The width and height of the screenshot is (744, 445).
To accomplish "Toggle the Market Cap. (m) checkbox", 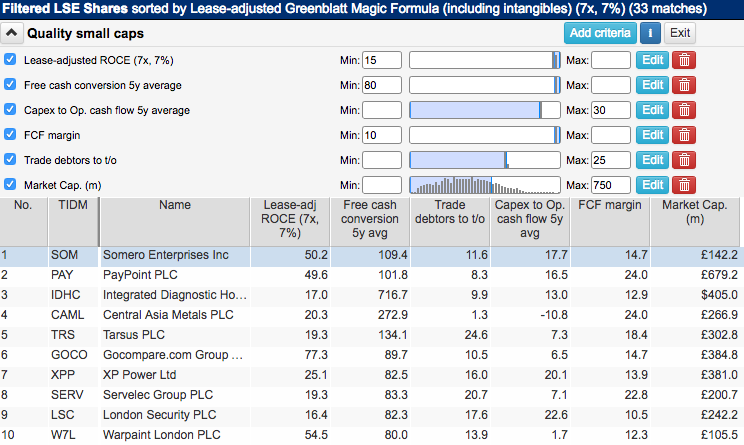I will tap(10, 185).
